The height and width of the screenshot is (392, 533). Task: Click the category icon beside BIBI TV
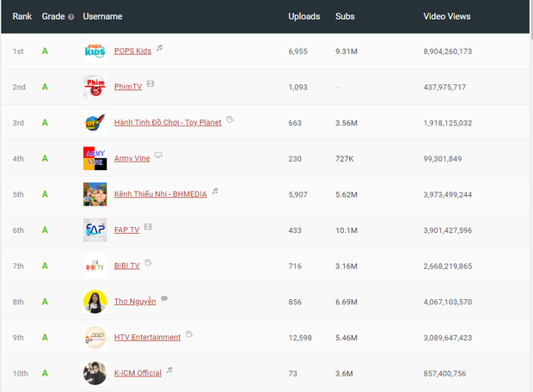(x=148, y=262)
